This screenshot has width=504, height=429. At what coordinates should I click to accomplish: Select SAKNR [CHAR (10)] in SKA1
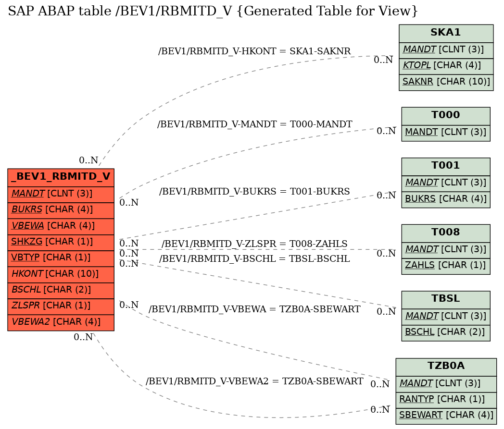pyautogui.click(x=446, y=83)
